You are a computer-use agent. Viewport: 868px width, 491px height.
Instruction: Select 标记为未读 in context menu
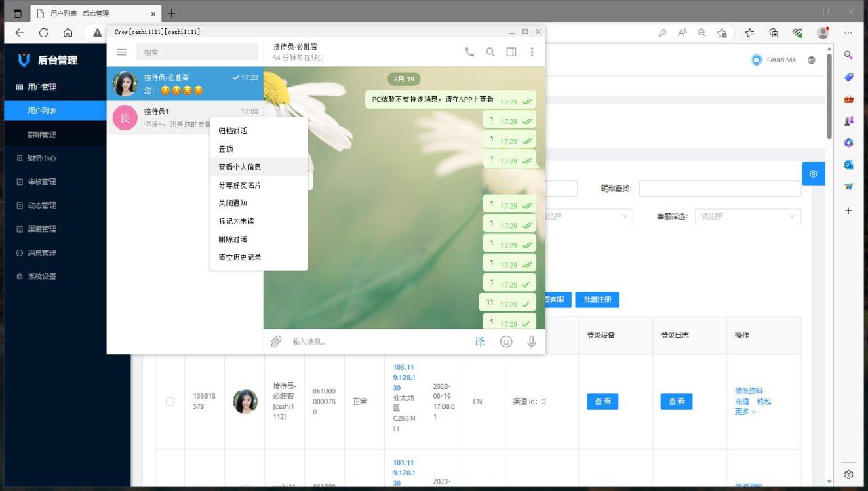[258, 221]
